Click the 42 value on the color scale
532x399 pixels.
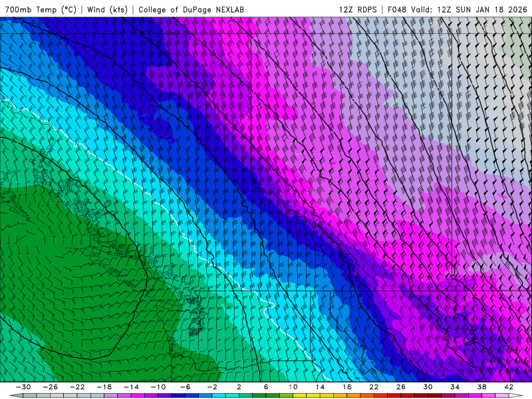[x=509, y=387]
